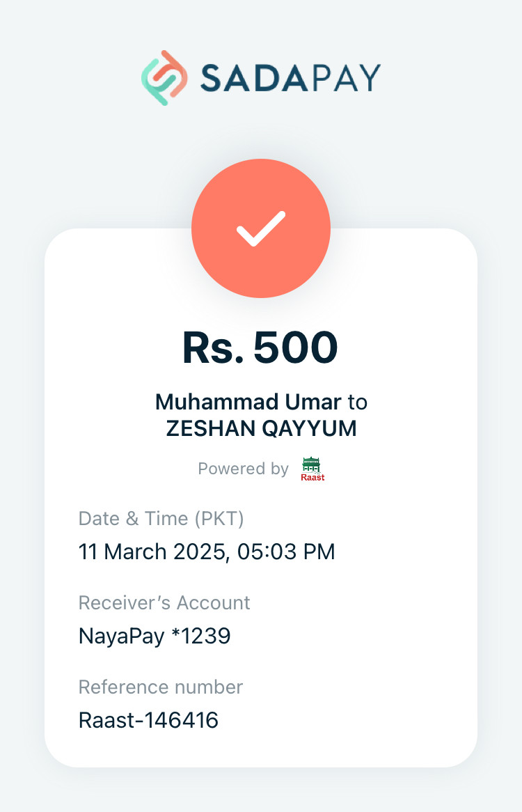Click the white checkmark success icon

point(260,228)
